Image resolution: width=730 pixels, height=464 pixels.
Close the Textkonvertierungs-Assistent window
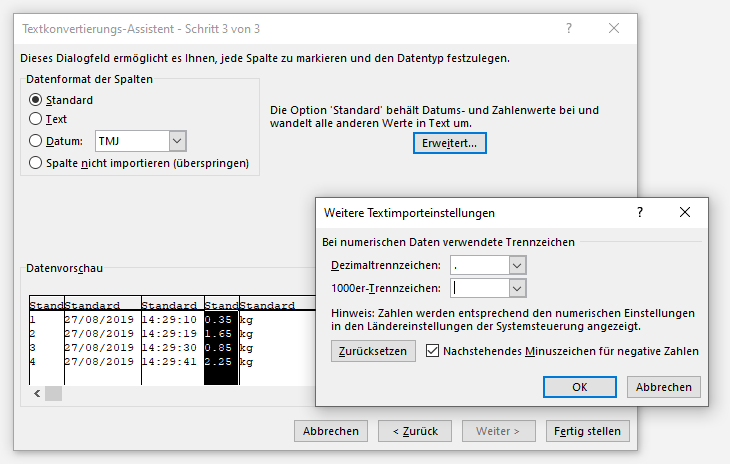(614, 28)
